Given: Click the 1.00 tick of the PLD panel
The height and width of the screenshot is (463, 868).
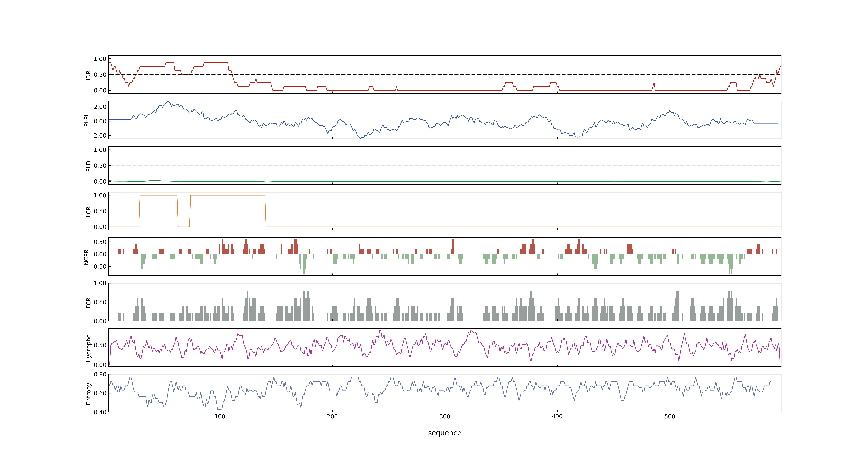Looking at the screenshot, I should tap(100, 150).
